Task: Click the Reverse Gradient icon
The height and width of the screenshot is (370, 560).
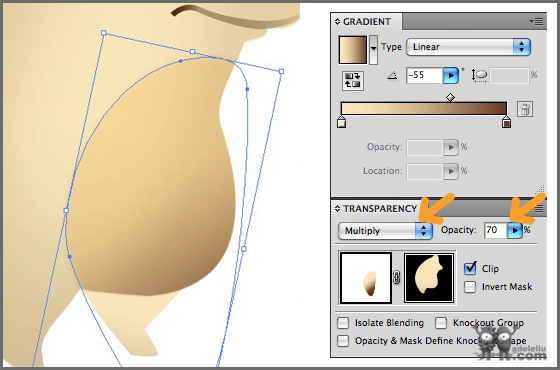Action: [352, 80]
